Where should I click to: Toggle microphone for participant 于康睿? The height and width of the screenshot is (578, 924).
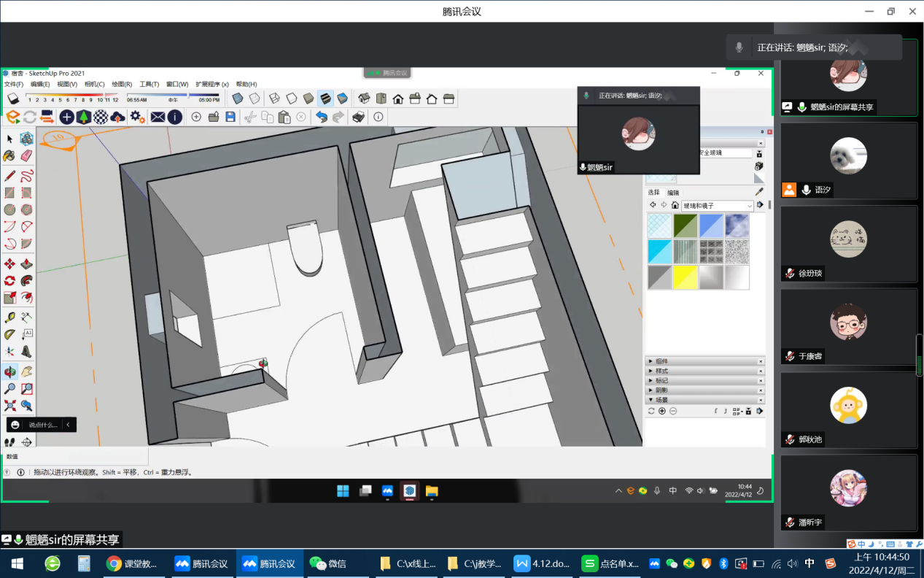(x=789, y=356)
